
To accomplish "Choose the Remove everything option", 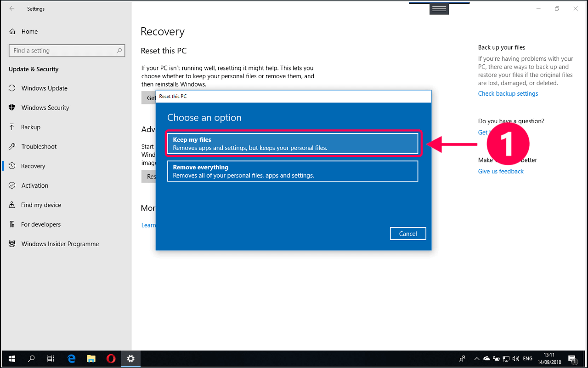I will [293, 171].
